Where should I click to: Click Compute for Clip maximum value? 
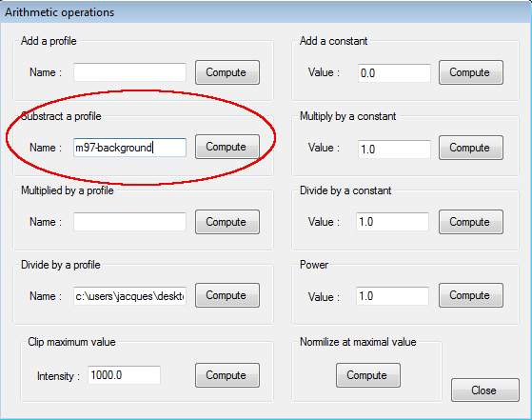coord(227,375)
